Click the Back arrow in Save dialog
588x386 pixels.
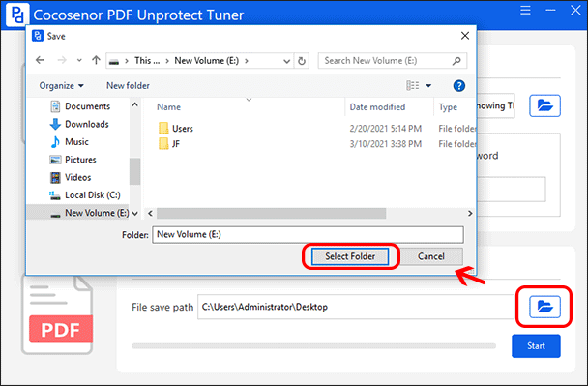(x=40, y=60)
